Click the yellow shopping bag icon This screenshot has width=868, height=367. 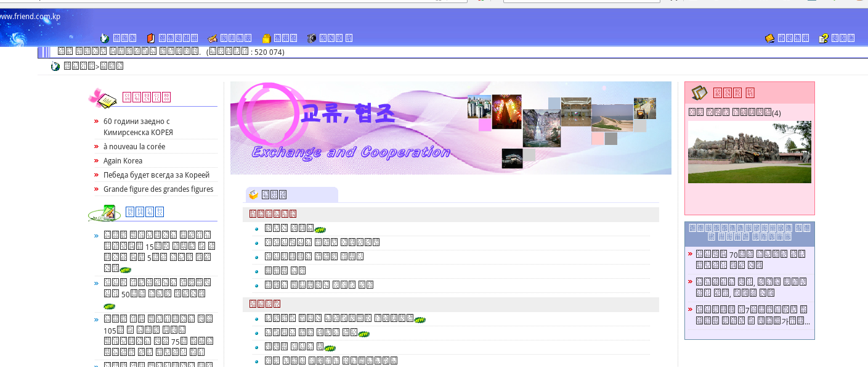pos(266,38)
